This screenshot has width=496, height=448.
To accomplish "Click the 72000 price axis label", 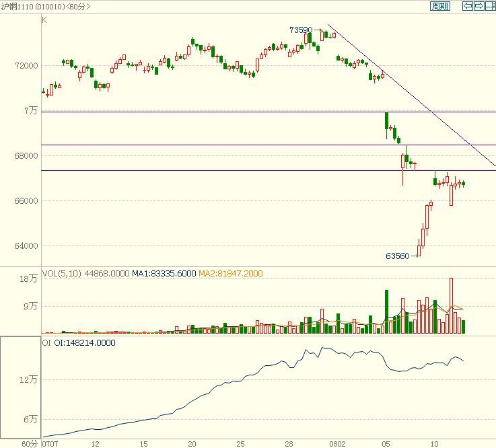I will coord(26,66).
